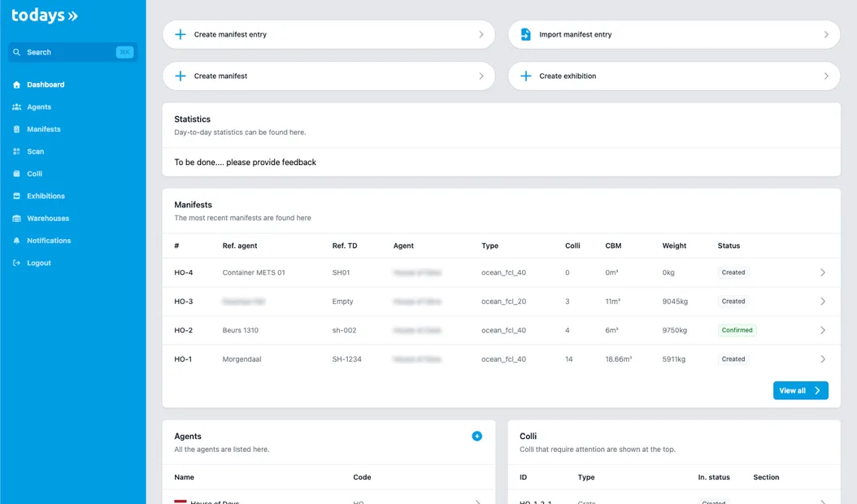Open manifest HO-1 row chevron
The height and width of the screenshot is (504, 857).
click(823, 359)
